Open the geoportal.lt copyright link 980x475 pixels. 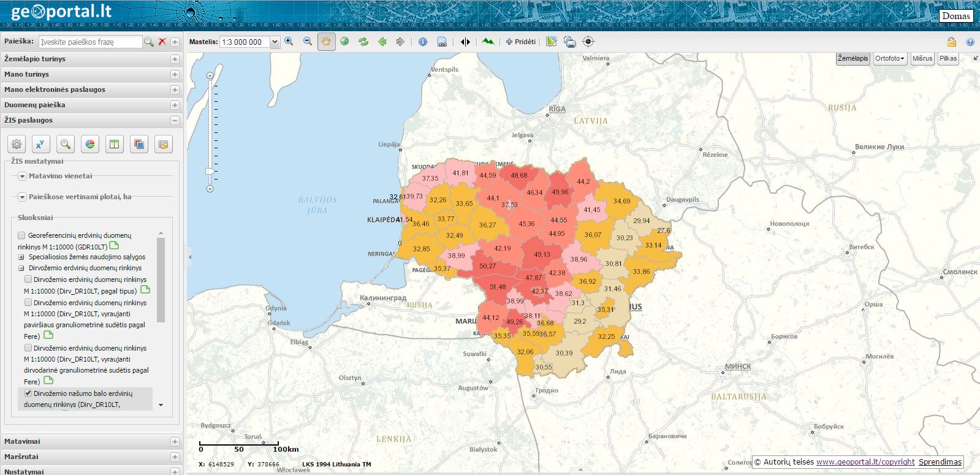pyautogui.click(x=865, y=462)
